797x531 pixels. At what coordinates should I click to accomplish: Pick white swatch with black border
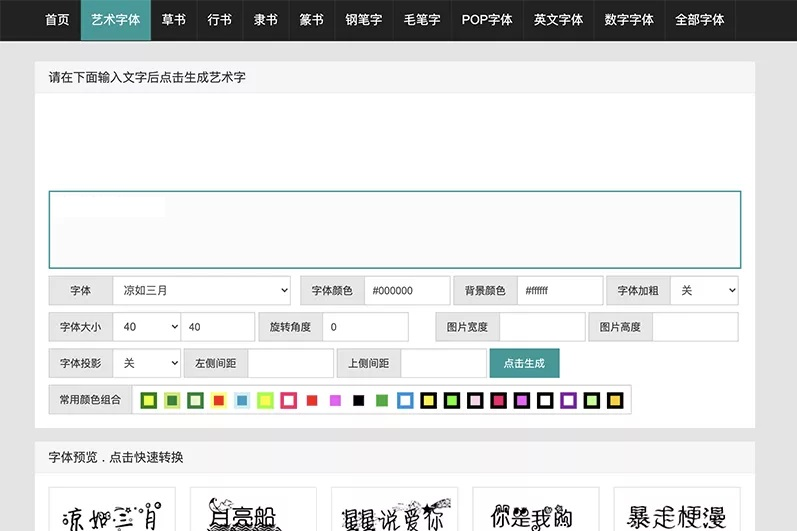pos(545,400)
